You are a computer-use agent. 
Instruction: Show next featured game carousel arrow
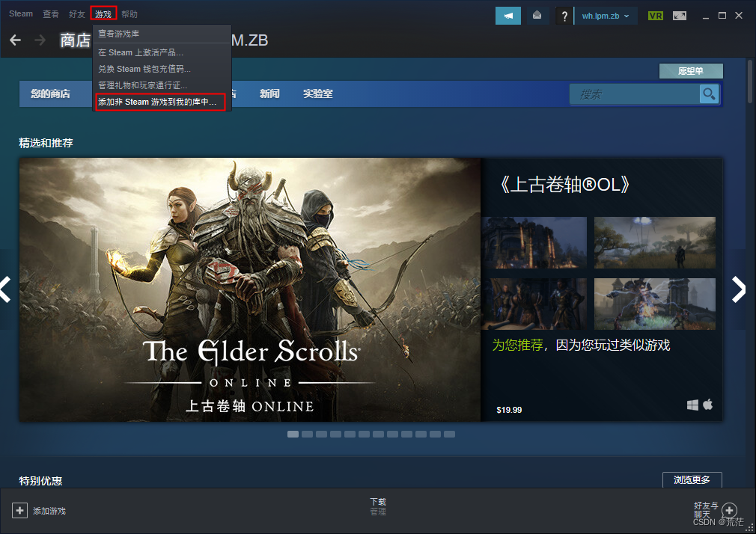(739, 289)
